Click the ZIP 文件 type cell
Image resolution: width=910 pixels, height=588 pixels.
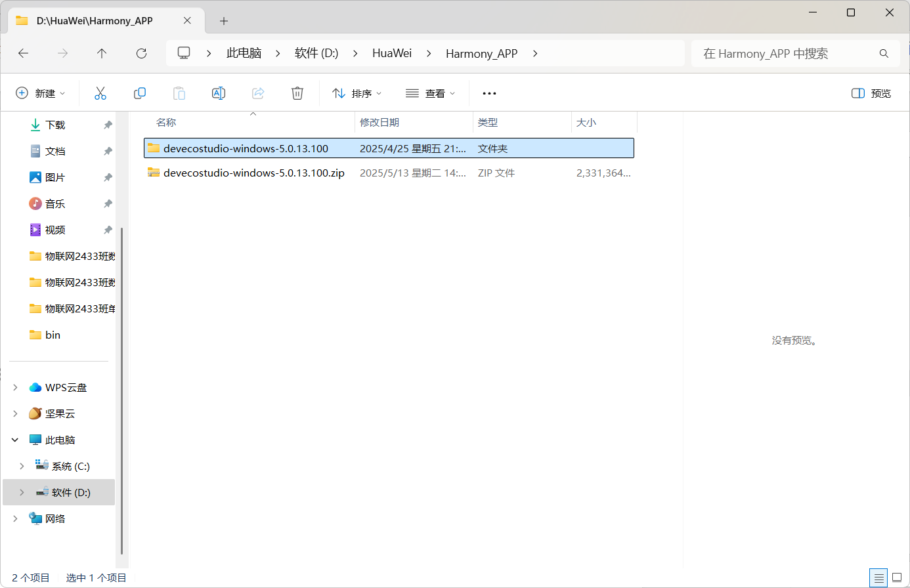496,173
